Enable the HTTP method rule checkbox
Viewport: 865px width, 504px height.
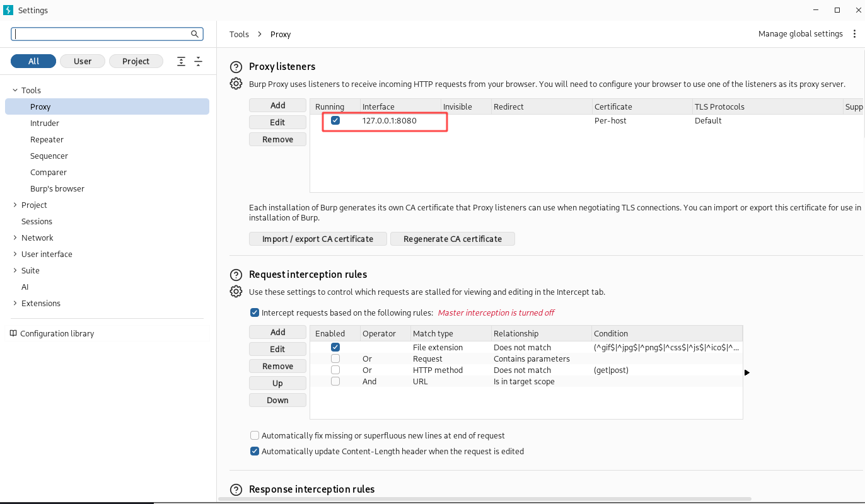pyautogui.click(x=335, y=370)
